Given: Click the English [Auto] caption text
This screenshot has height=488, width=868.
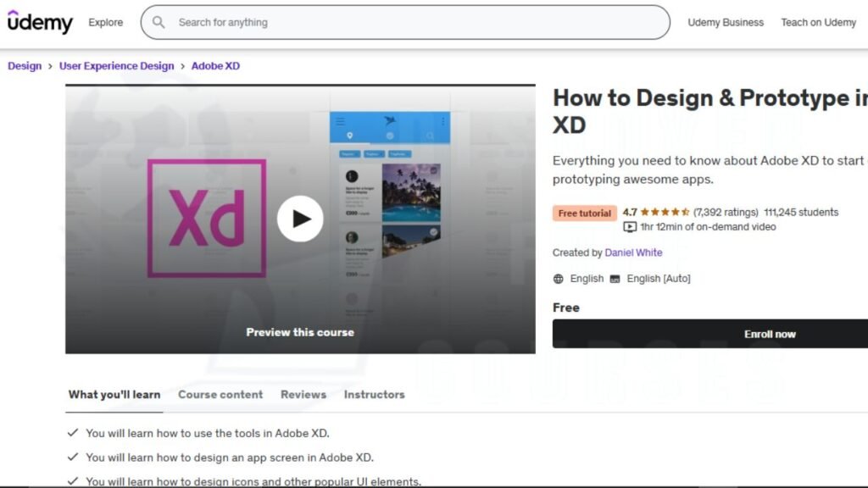Looking at the screenshot, I should (658, 279).
